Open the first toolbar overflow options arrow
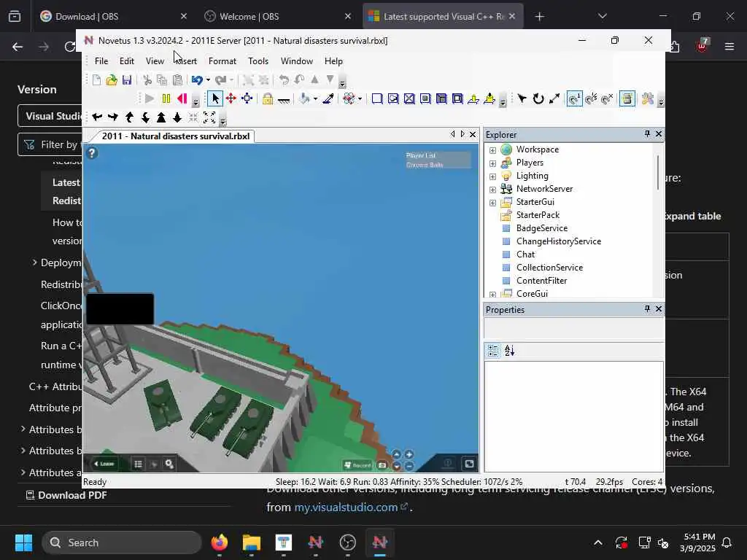 [x=342, y=84]
